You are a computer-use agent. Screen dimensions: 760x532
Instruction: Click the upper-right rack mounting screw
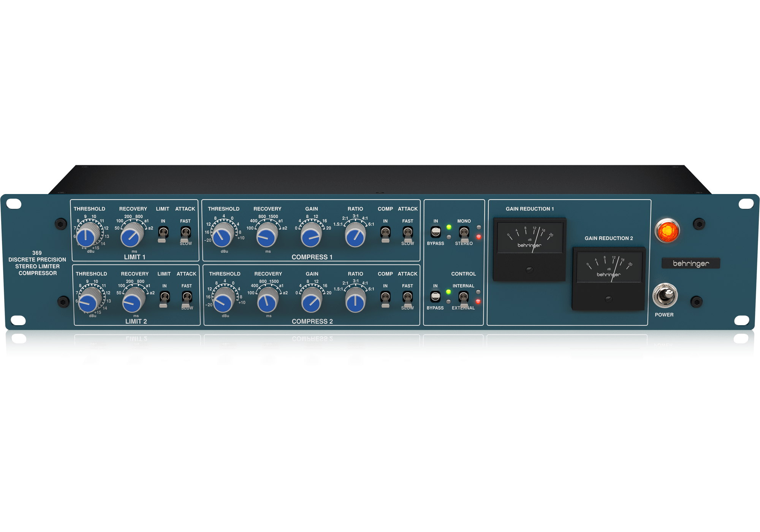pos(699,224)
